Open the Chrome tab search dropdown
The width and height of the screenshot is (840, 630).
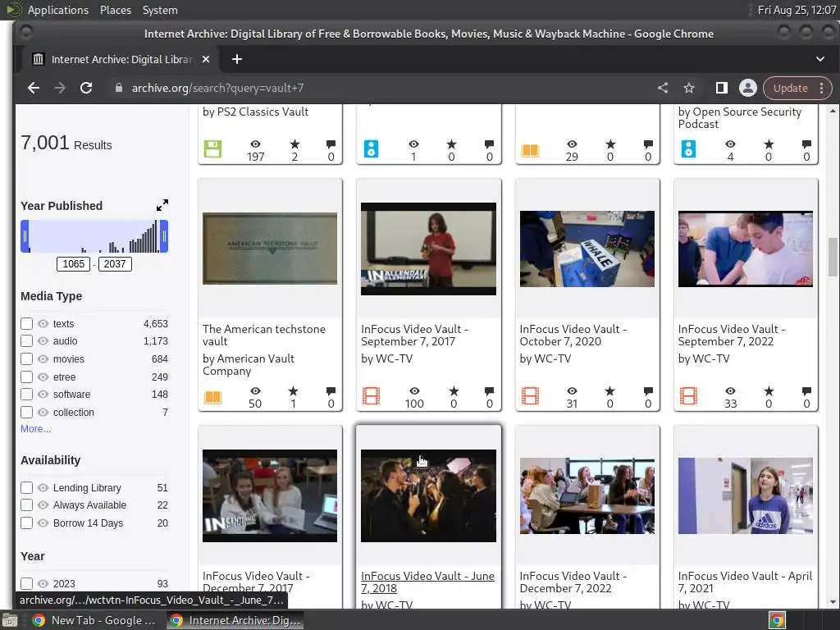[820, 59]
